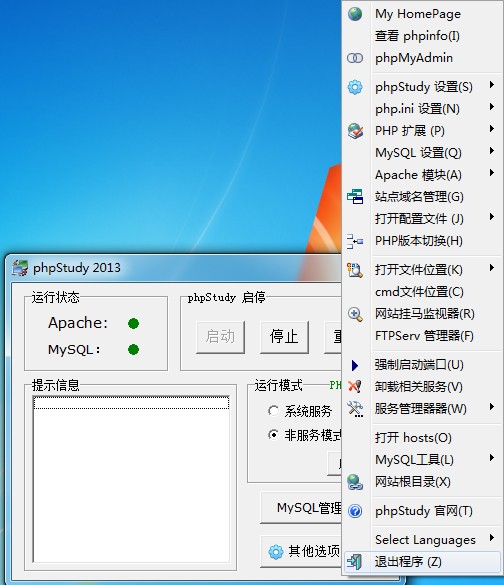Screen dimensions: 504x585
Task: Select the 系统服务 radio button
Action: pyautogui.click(x=273, y=411)
